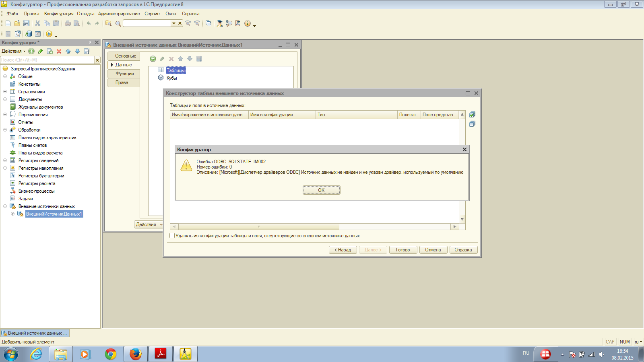
Task: Click the red delete icon in the configuration panel
Action: click(59, 51)
